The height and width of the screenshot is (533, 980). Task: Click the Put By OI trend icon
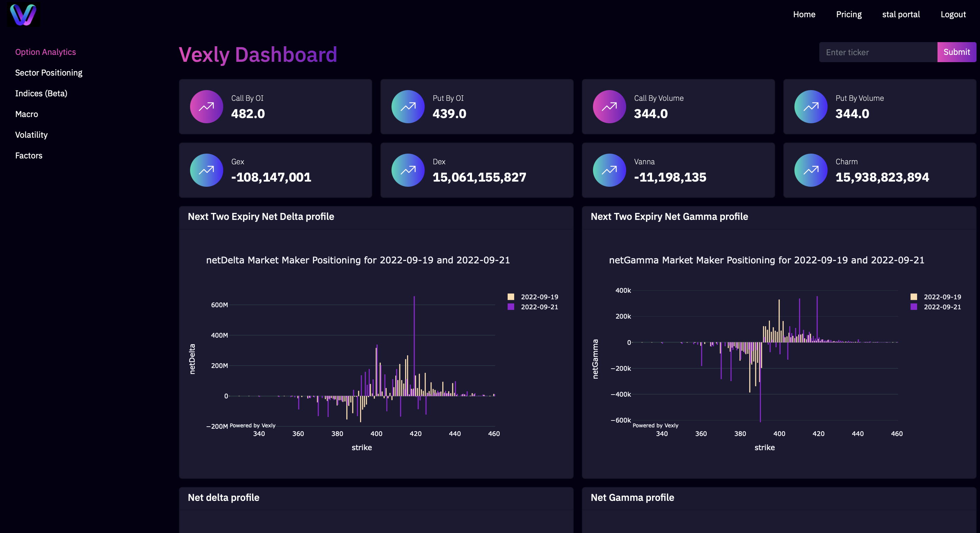click(x=408, y=106)
